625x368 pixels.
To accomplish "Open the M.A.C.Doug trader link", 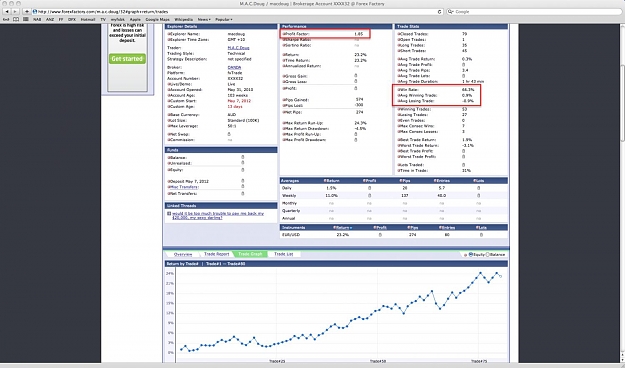I will point(238,48).
